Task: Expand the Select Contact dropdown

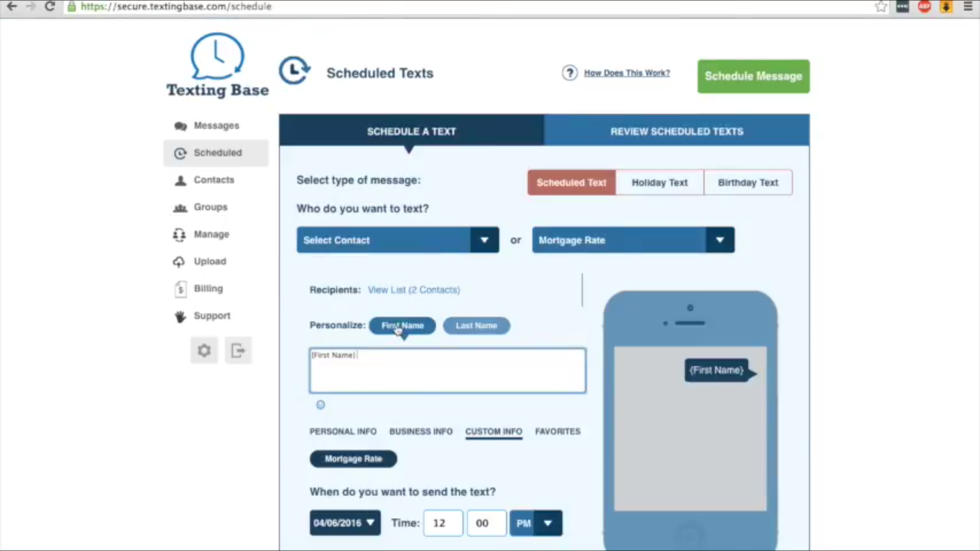Action: [484, 240]
